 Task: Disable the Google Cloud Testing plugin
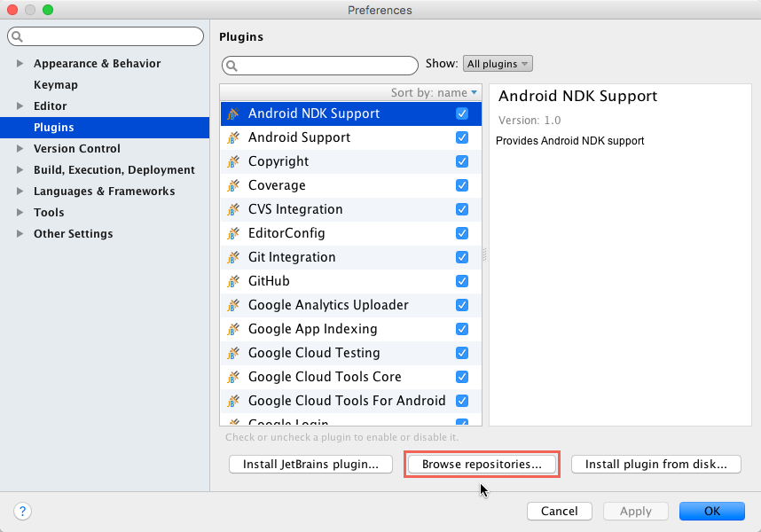462,353
